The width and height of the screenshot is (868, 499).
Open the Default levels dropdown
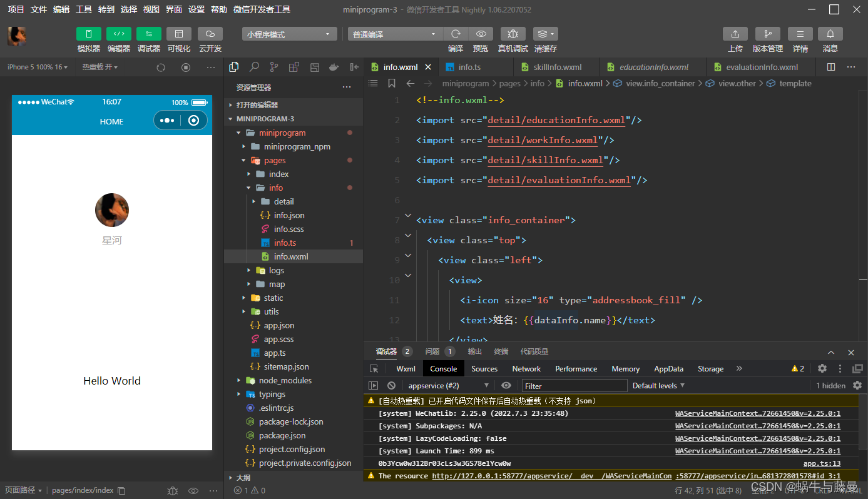(658, 386)
